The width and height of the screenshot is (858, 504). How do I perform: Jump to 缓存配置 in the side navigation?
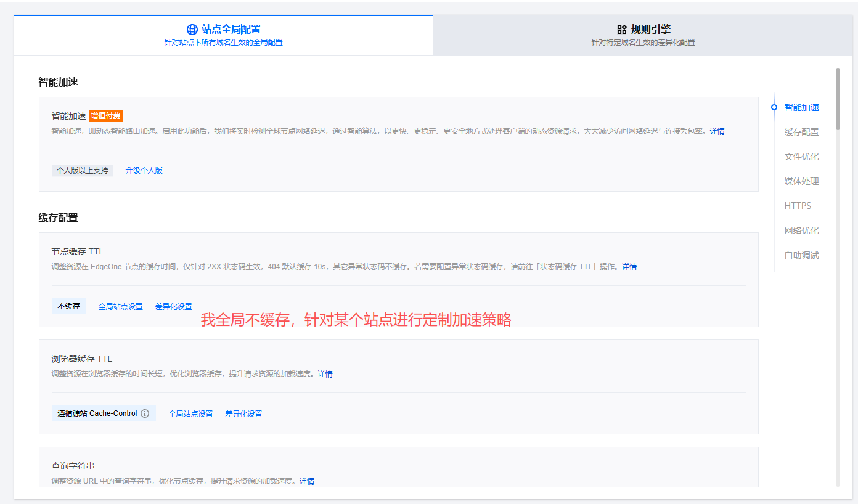click(x=801, y=132)
